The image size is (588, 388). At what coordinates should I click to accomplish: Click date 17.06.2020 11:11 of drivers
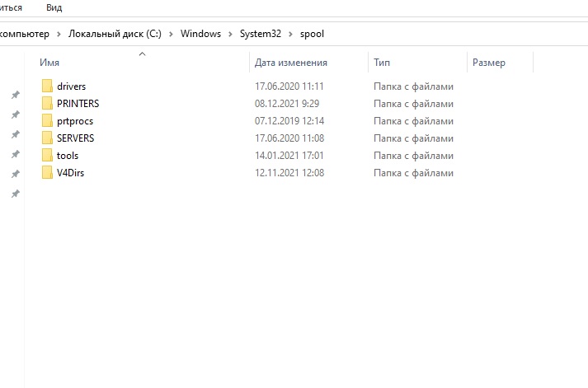tap(289, 86)
